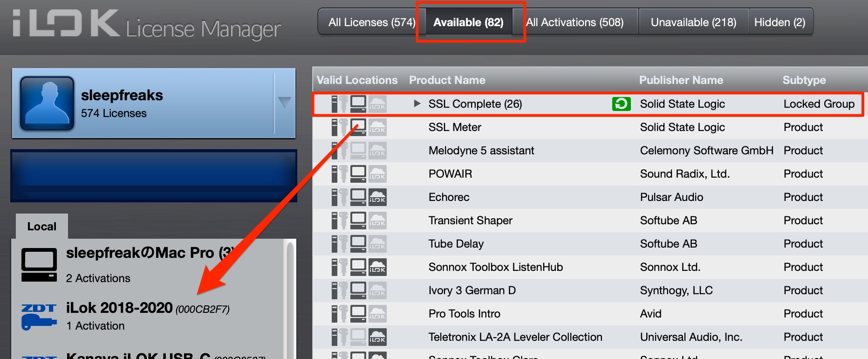This screenshot has width=868, height=359.
Task: Click the Celemony Software GmbH publisher cell
Action: [706, 151]
